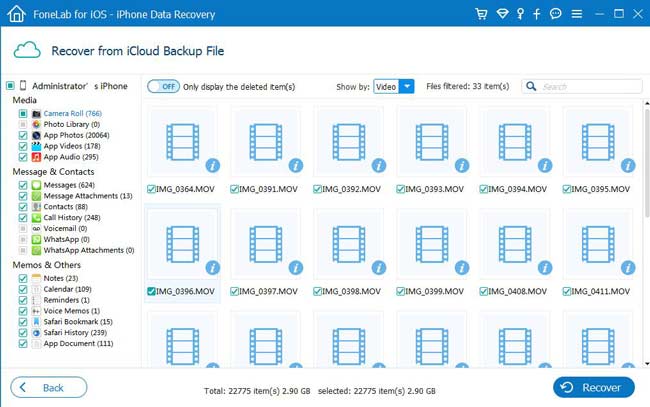
Task: Click info icon on IMG_0394.MOV
Action: [545, 165]
